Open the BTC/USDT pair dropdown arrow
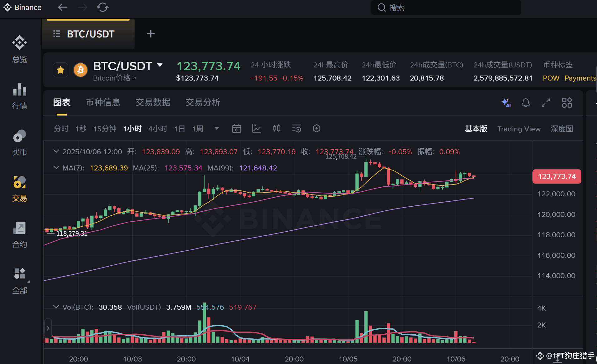Image resolution: width=597 pixels, height=364 pixels. (x=160, y=65)
